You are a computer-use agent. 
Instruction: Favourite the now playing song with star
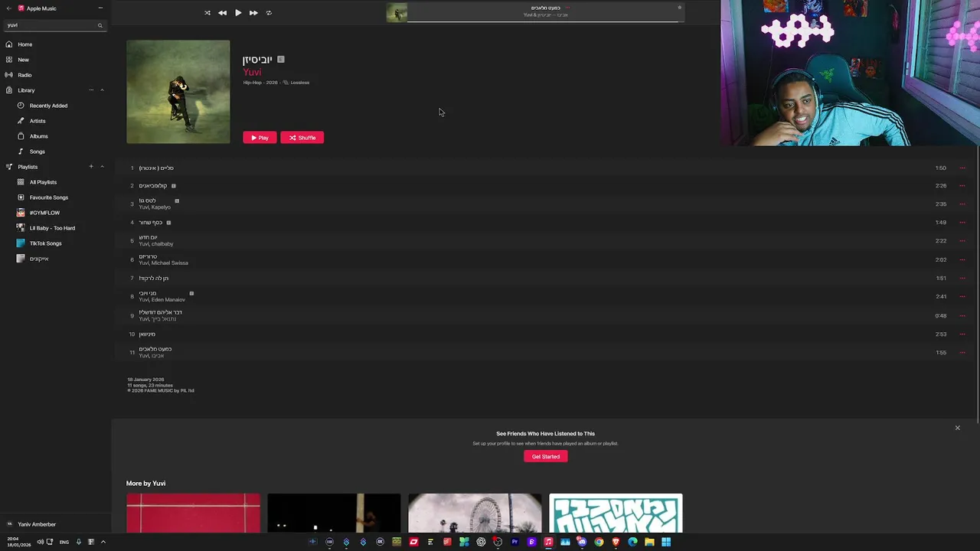679,8
